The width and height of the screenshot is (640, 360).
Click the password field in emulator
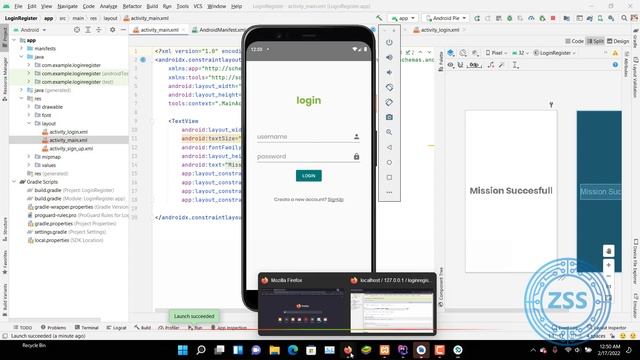click(308, 156)
